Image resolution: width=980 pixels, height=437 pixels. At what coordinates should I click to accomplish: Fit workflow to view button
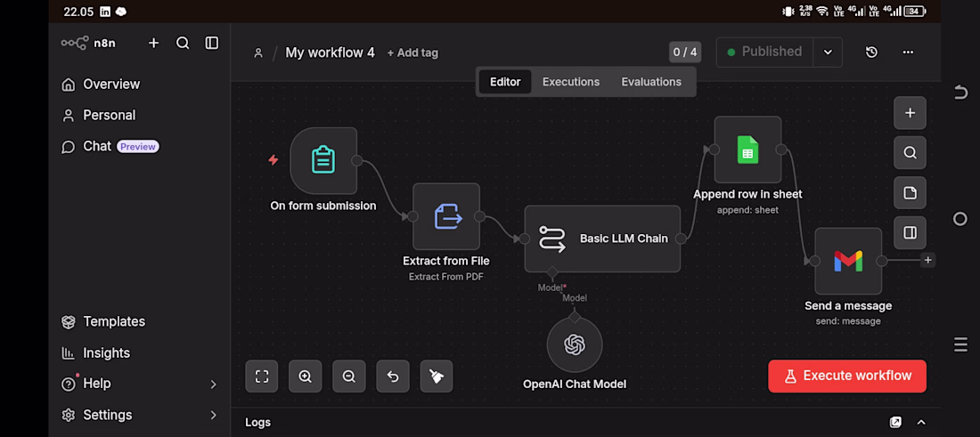262,376
